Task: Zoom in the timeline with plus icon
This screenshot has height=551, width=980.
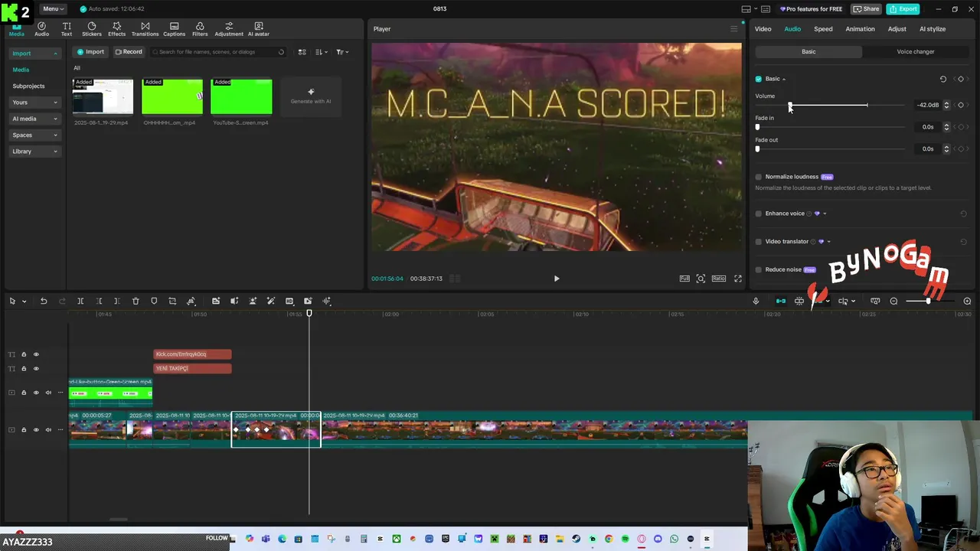Action: coord(967,301)
